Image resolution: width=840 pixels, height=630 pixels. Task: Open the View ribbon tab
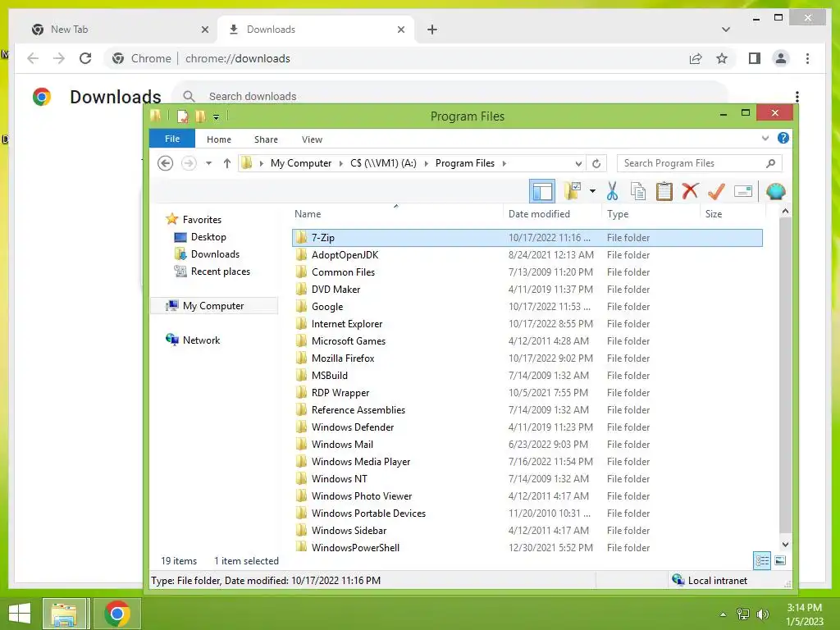(x=312, y=139)
